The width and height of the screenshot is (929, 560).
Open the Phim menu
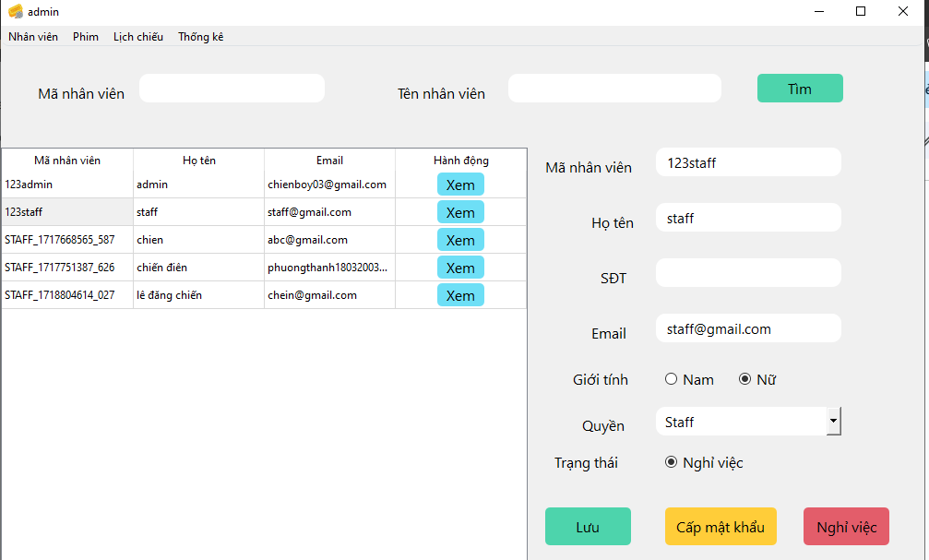(x=85, y=37)
